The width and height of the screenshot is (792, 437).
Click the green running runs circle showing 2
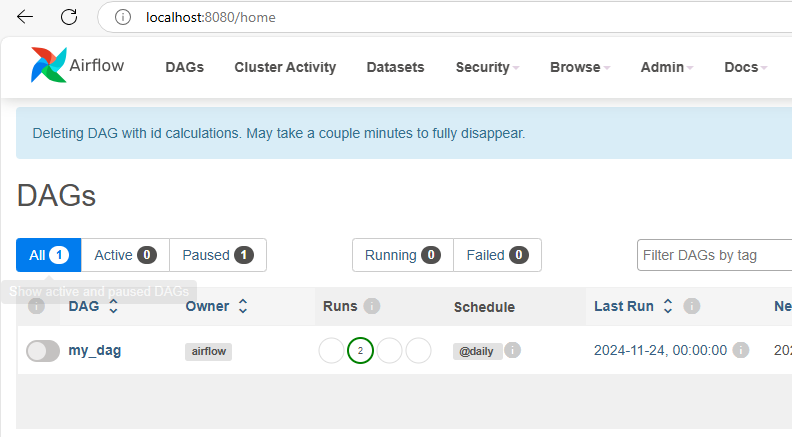(360, 351)
